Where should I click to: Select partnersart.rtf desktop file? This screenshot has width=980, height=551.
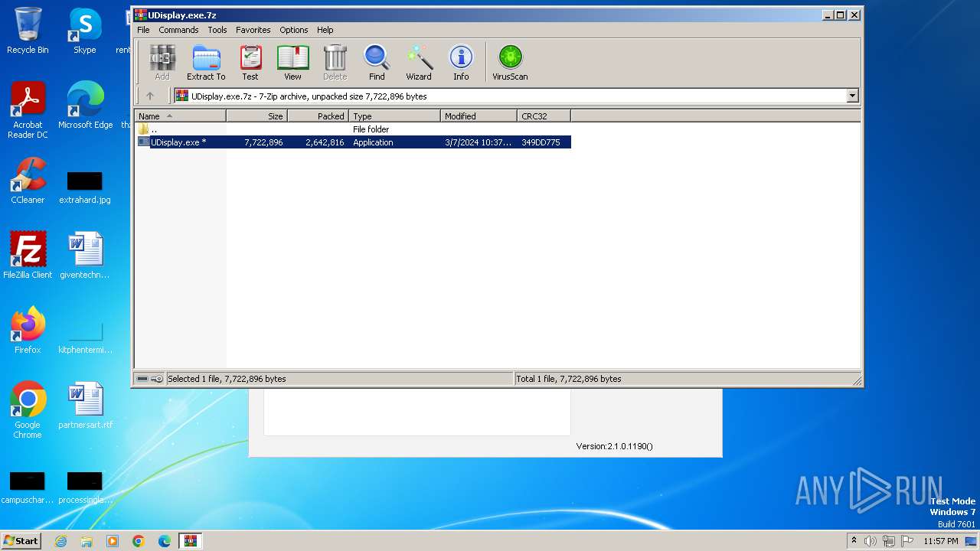click(x=85, y=406)
